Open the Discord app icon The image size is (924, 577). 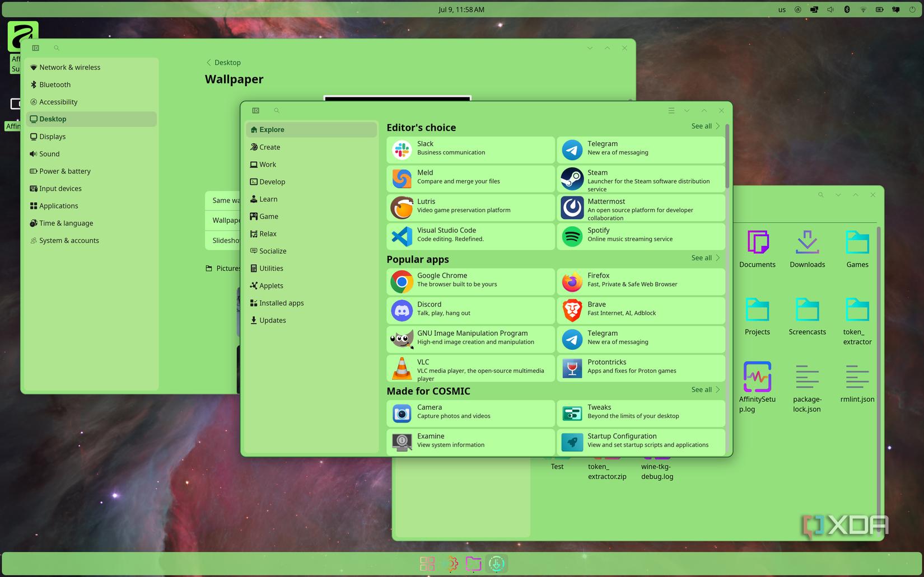[x=402, y=311]
